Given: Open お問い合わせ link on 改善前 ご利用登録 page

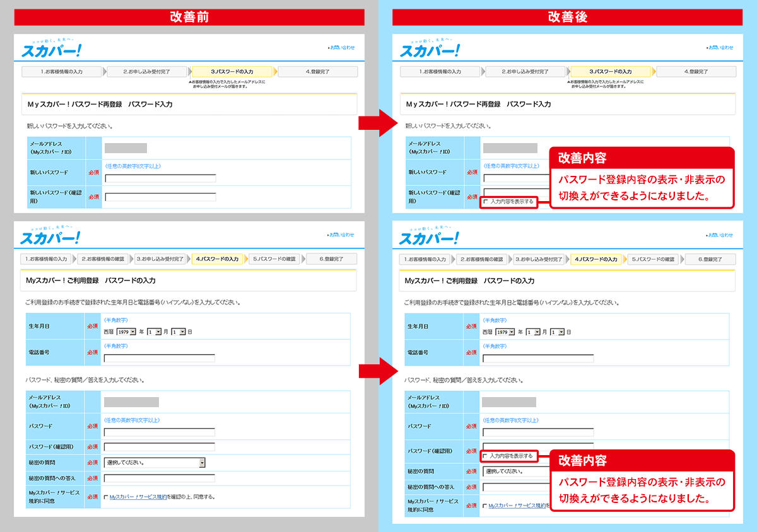Looking at the screenshot, I should tap(342, 235).
